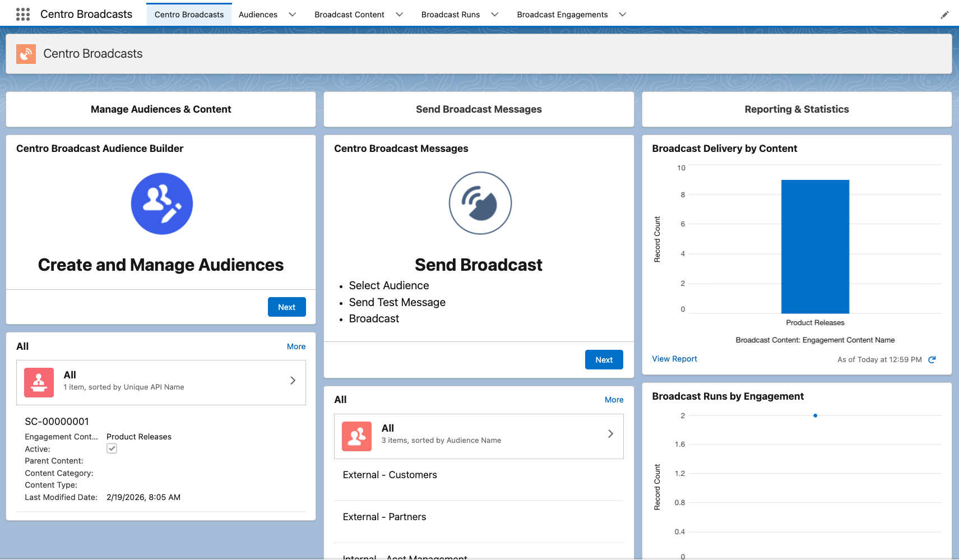Click "Product Releases" engagement content value
Viewport: 959px width, 560px height.
139,437
